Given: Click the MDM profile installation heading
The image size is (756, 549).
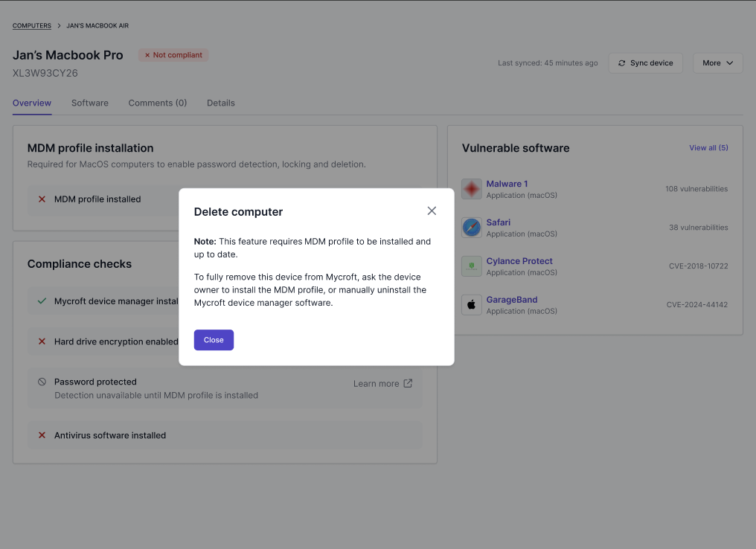Looking at the screenshot, I should [x=90, y=148].
